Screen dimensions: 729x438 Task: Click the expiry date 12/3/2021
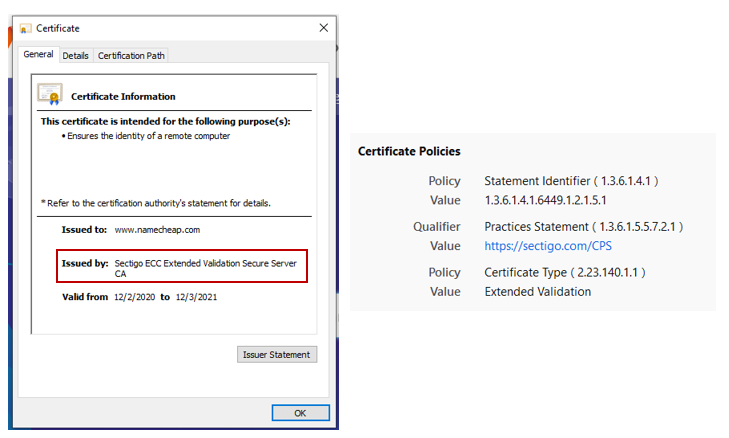(x=196, y=297)
